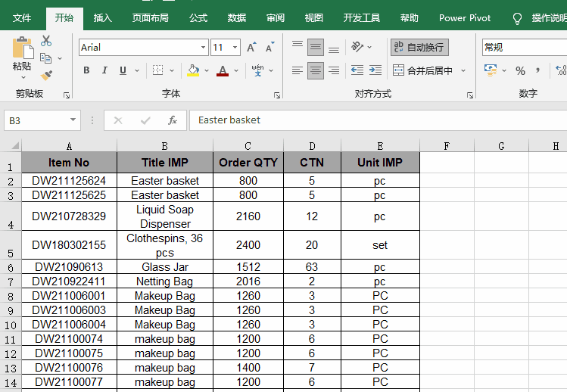Switch to the Power Pivot tab
The height and width of the screenshot is (392, 567).
pyautogui.click(x=465, y=18)
